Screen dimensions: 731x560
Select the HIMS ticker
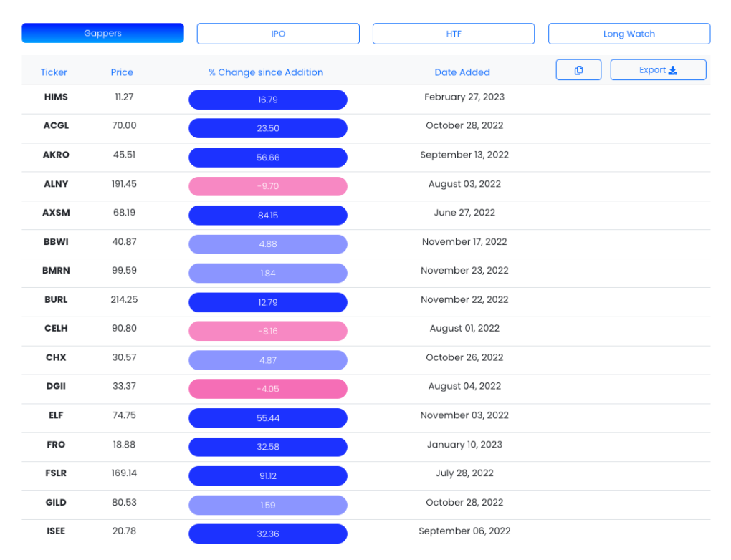(x=56, y=97)
